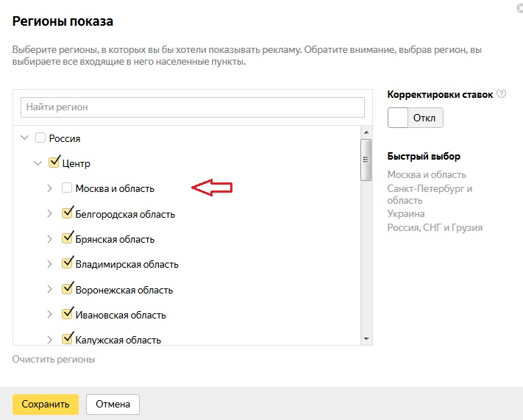Collapse the Центр tree node
This screenshot has width=523, height=420.
click(x=38, y=163)
